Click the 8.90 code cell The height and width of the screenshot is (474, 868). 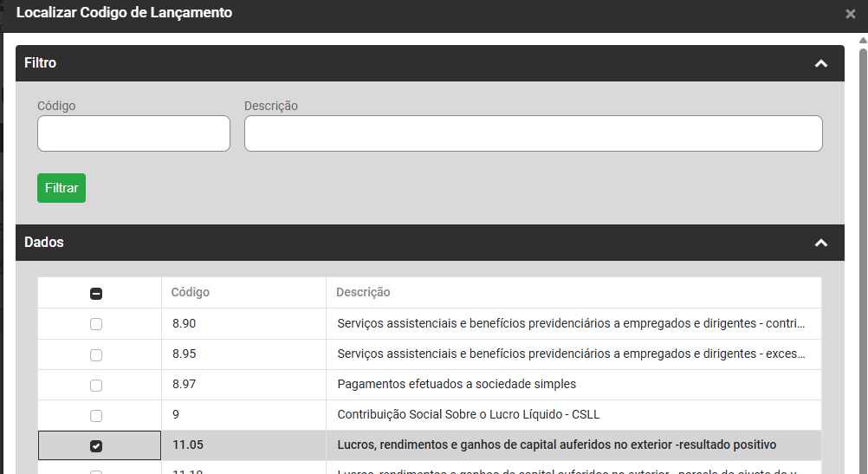pos(185,324)
